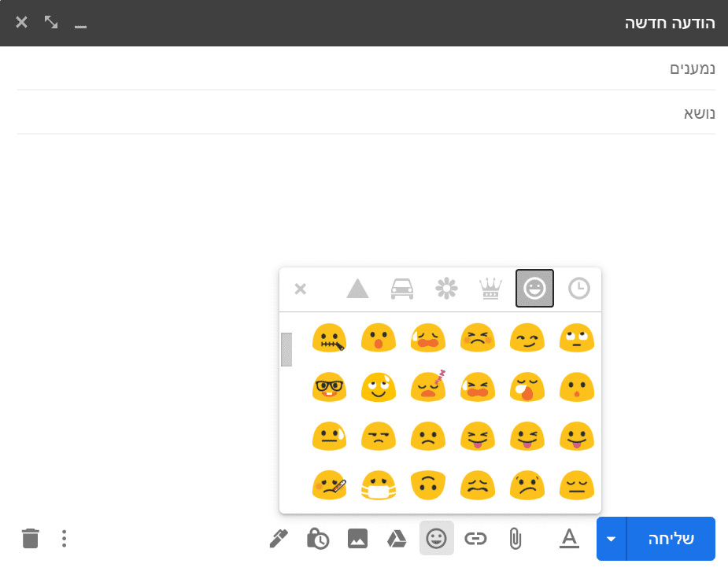This screenshot has height=571, width=728.
Task: Insert the rolling eyes face emoji
Action: 577,337
